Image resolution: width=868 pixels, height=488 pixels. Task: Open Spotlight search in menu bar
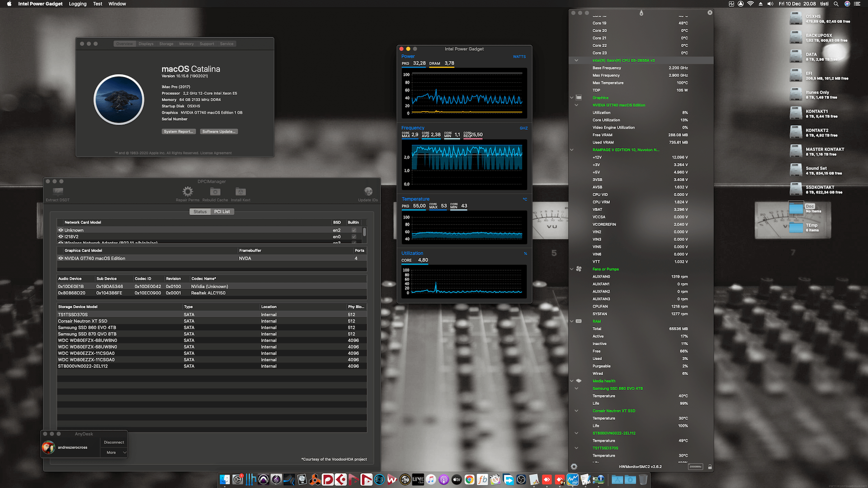(x=836, y=4)
